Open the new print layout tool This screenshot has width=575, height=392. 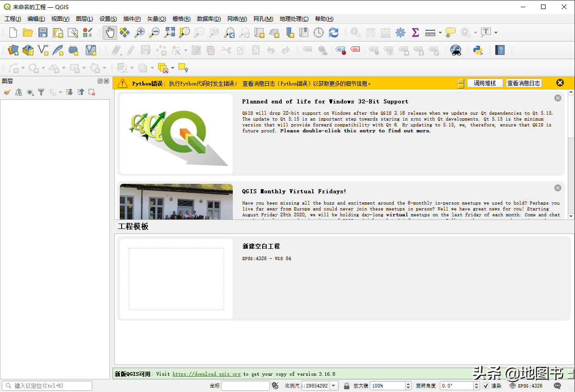58,33
